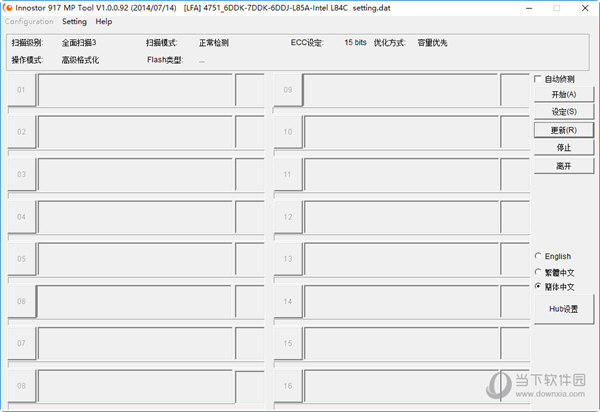
Task: Open the Hub设置 button
Action: coord(564,309)
